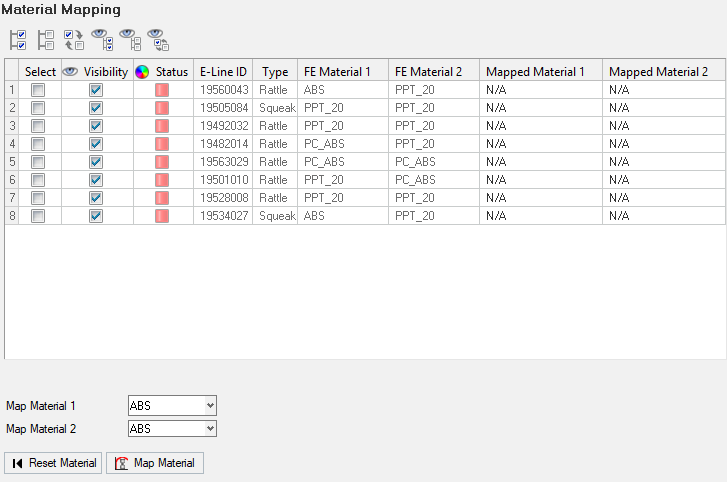Click the Hide All visibility toolbar icon

point(129,40)
